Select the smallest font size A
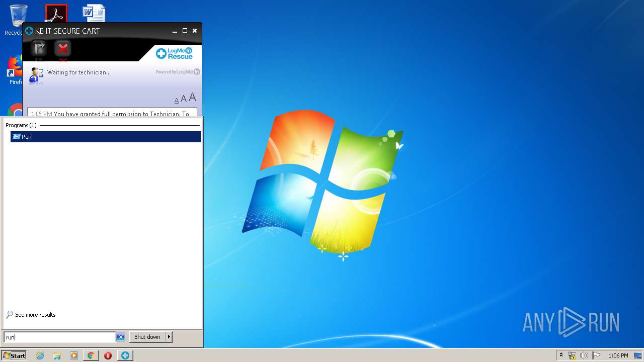The image size is (644, 362). (177, 101)
